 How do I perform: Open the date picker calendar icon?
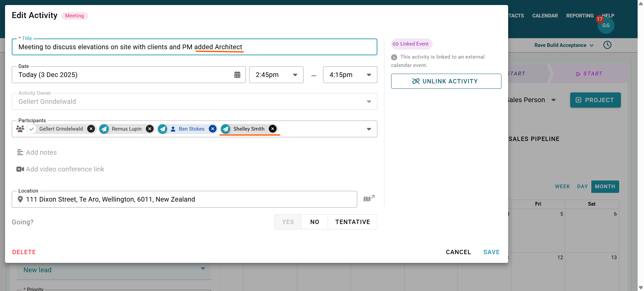pyautogui.click(x=237, y=75)
